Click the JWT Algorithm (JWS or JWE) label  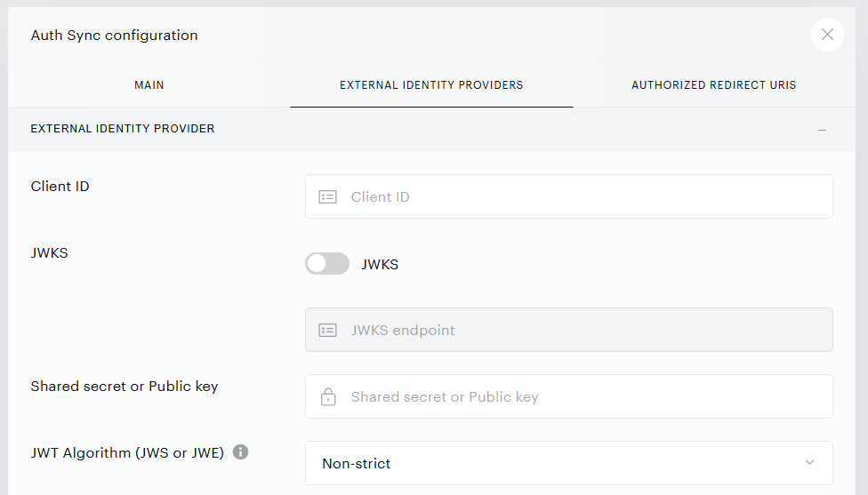pos(127,453)
